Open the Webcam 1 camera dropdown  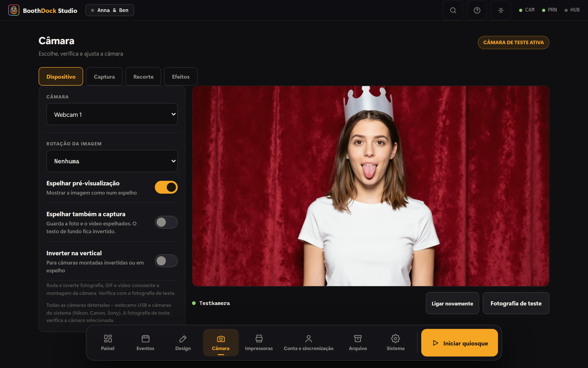pos(112,114)
